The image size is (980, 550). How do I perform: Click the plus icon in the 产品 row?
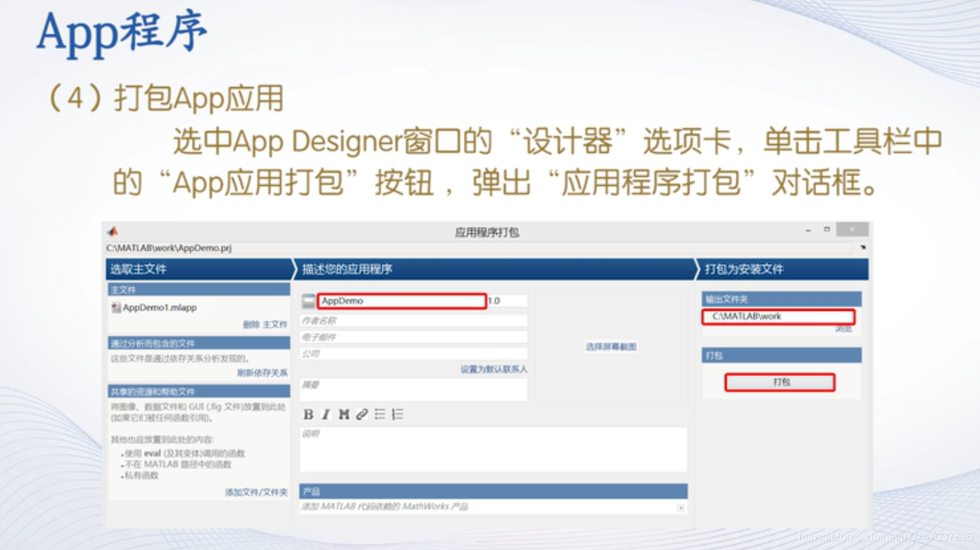point(681,507)
